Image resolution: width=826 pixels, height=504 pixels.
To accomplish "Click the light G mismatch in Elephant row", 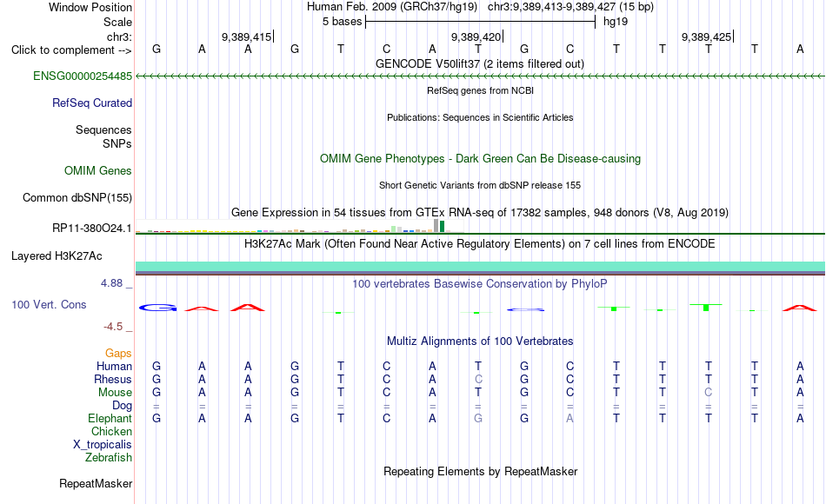I will [x=478, y=418].
